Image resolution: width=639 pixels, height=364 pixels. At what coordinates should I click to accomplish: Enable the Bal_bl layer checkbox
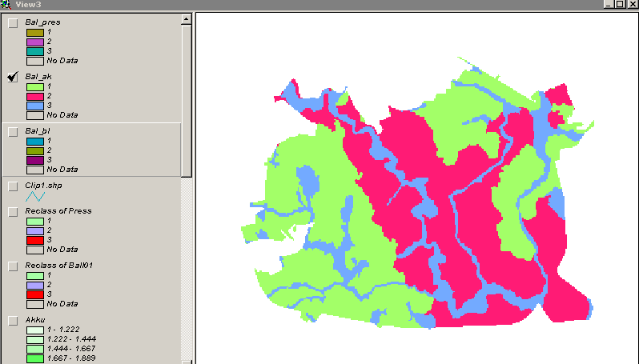tap(13, 132)
